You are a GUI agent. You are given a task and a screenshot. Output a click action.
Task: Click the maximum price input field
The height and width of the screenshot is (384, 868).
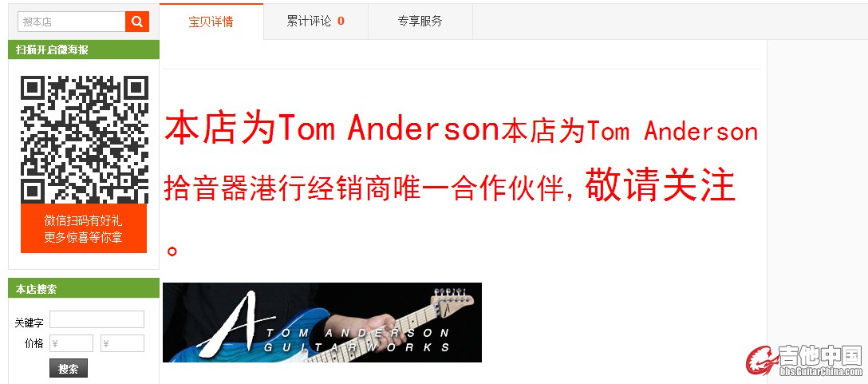pos(122,343)
